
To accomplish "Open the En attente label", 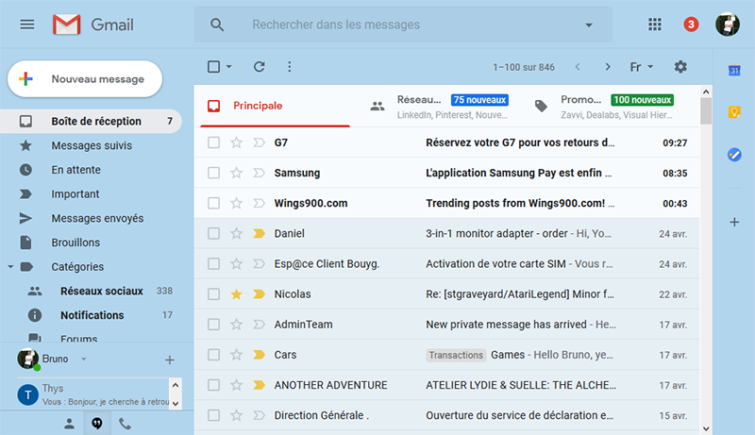I will point(91,170).
